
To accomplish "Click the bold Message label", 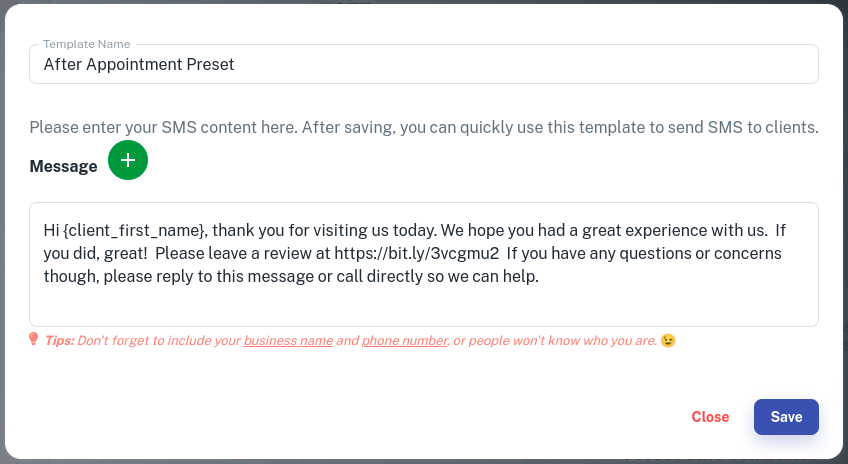I will [63, 166].
